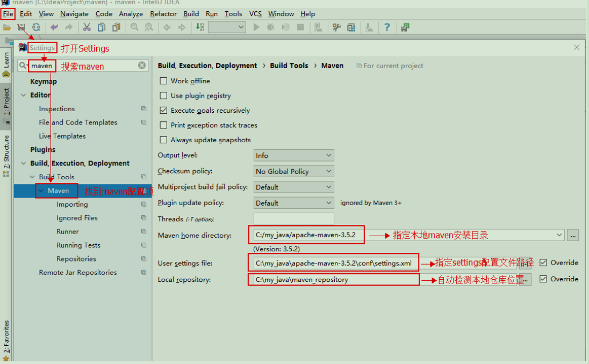589x364 pixels.
Task: Click the Back navigation arrow
Action: 167,27
